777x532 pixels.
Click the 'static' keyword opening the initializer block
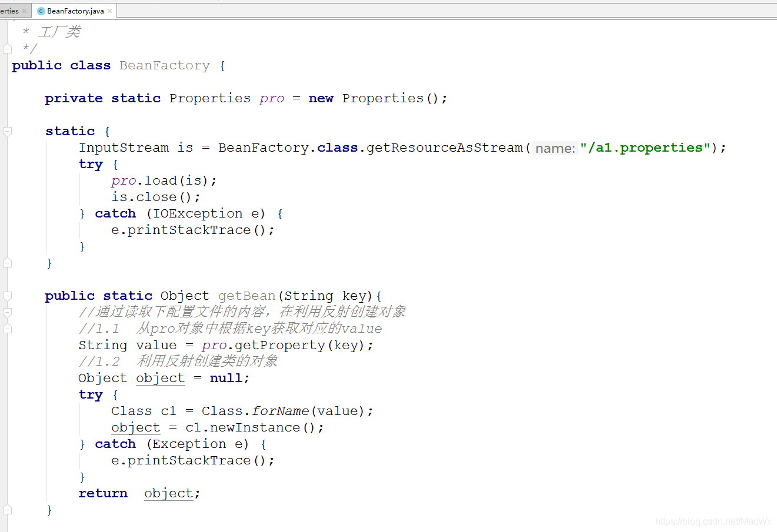point(70,131)
